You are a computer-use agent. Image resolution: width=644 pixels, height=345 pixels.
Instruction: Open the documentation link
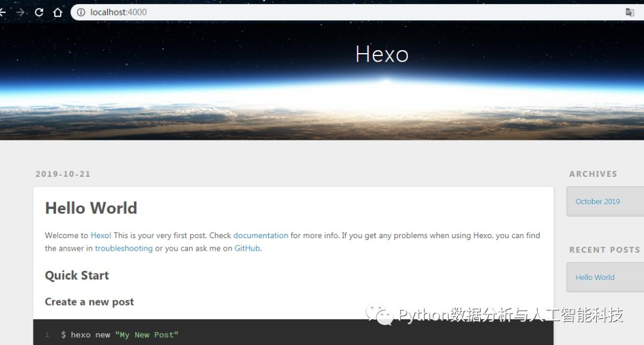261,236
